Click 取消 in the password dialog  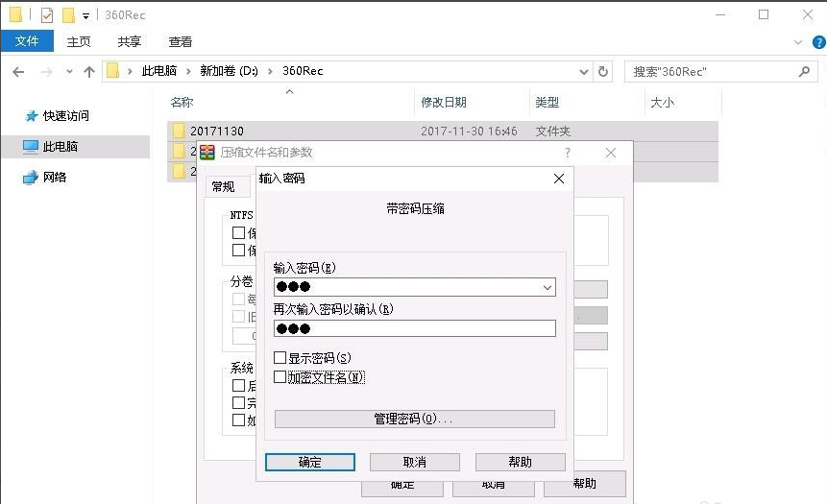[415, 463]
